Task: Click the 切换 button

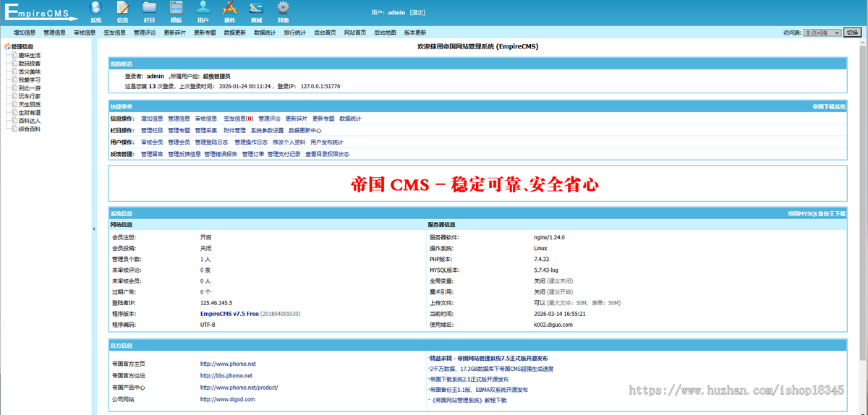Action: point(852,33)
